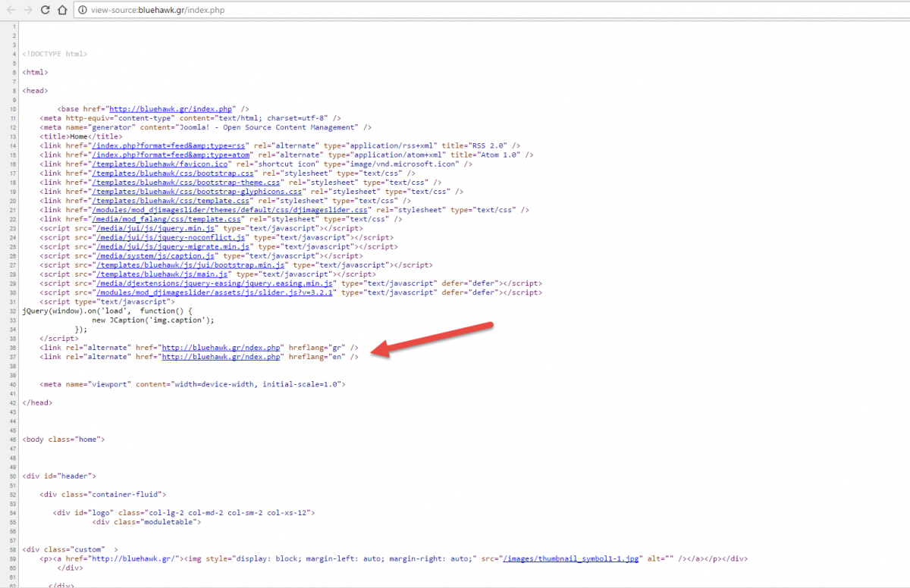910x588 pixels.
Task: Open /templates/bluehawk/js/main.js link
Action: (x=162, y=274)
